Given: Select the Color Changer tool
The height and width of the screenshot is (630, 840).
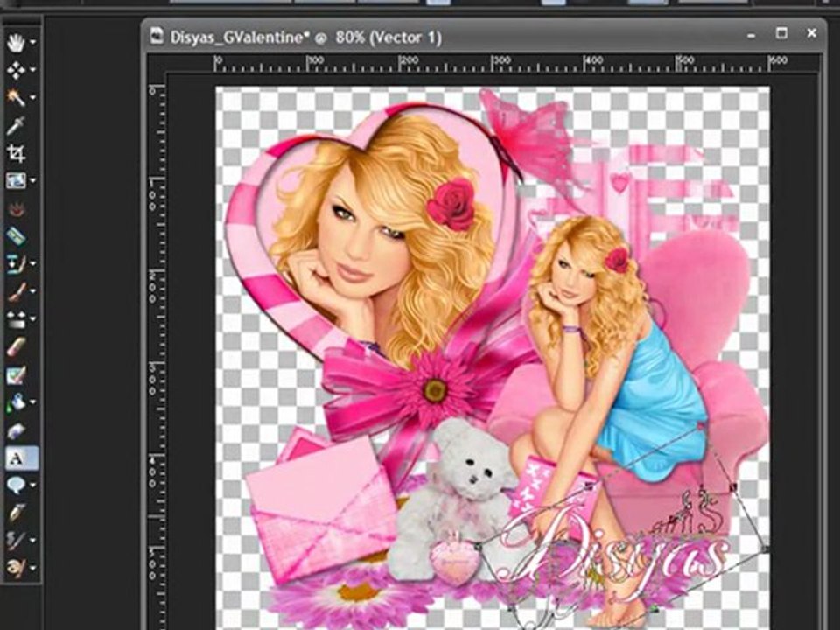Looking at the screenshot, I should (x=16, y=430).
